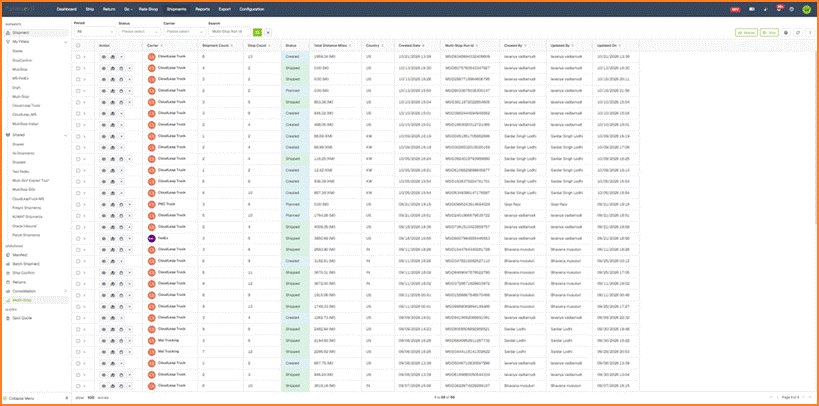Open Spot Quote in the sidebar
Screen dimensions: 819x406
[x=23, y=318]
